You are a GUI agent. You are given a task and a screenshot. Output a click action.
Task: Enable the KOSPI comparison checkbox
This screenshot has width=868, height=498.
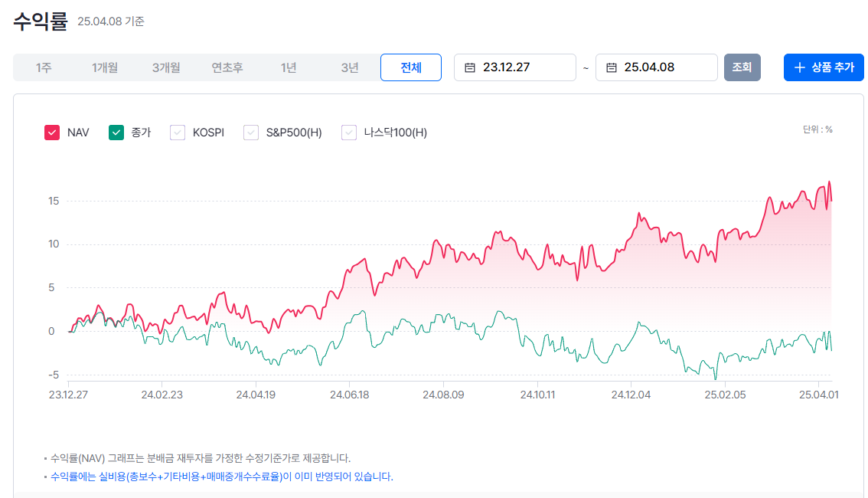[178, 132]
